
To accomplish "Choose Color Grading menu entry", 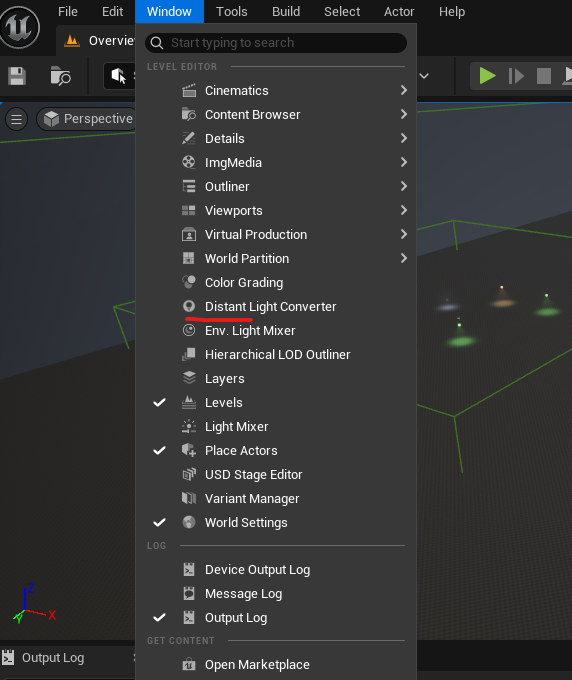I will pyautogui.click(x=276, y=282).
